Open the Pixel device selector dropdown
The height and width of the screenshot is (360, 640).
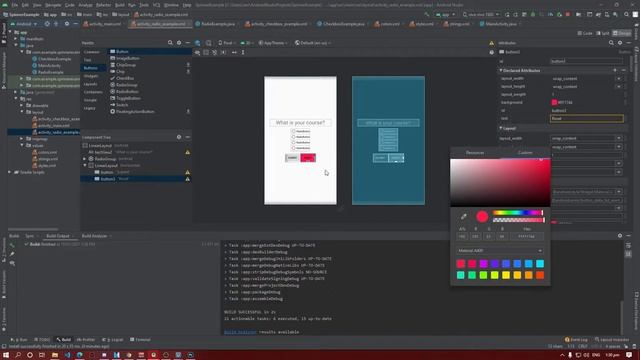(227, 43)
